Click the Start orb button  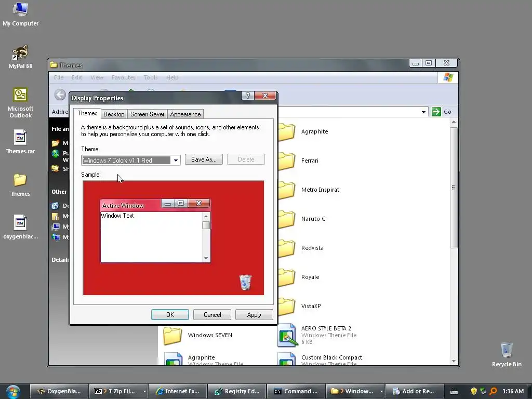tap(13, 391)
